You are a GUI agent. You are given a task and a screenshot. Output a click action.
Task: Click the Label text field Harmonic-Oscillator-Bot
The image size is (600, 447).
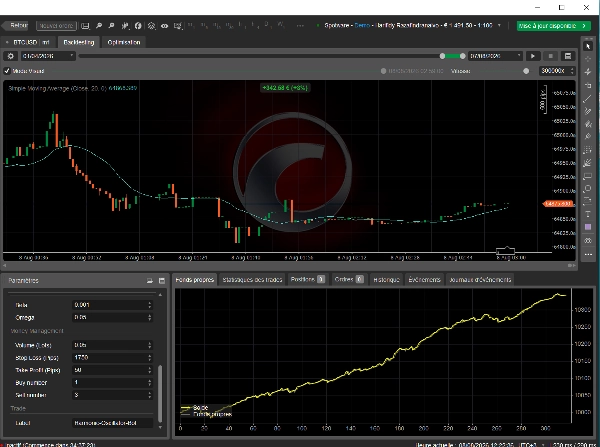tap(112, 423)
